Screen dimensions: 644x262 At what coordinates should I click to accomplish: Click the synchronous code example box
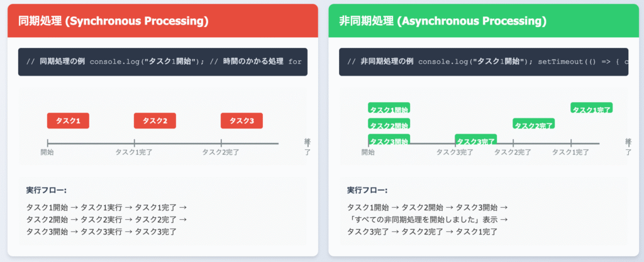click(x=162, y=62)
